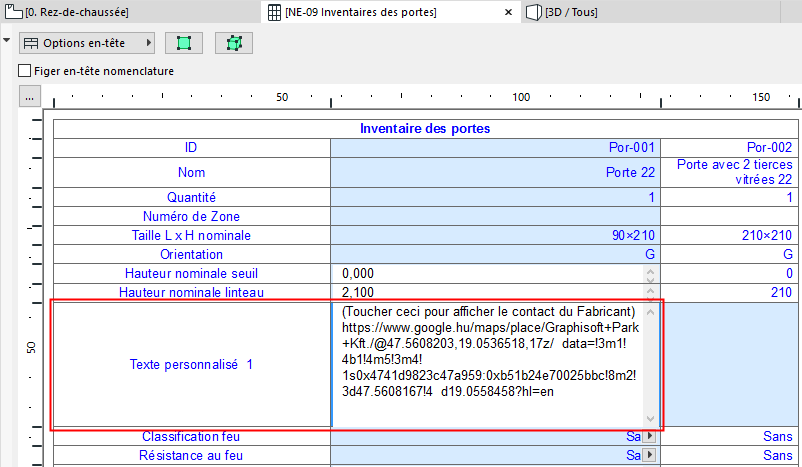Click the Google Maps URL text in the text box
The width and height of the screenshot is (802, 467).
(x=490, y=360)
